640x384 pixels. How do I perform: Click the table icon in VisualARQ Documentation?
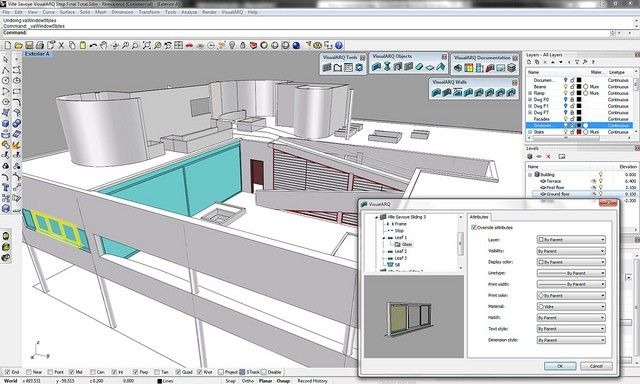coord(469,68)
